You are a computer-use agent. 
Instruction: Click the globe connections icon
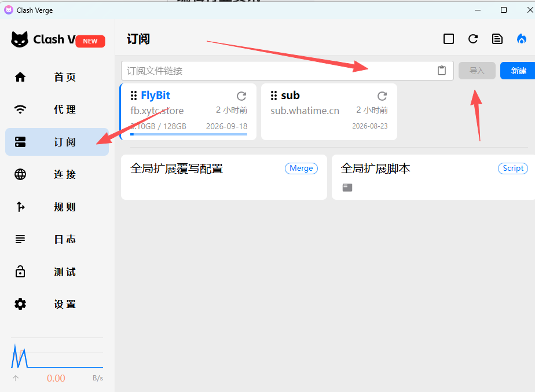pos(20,174)
